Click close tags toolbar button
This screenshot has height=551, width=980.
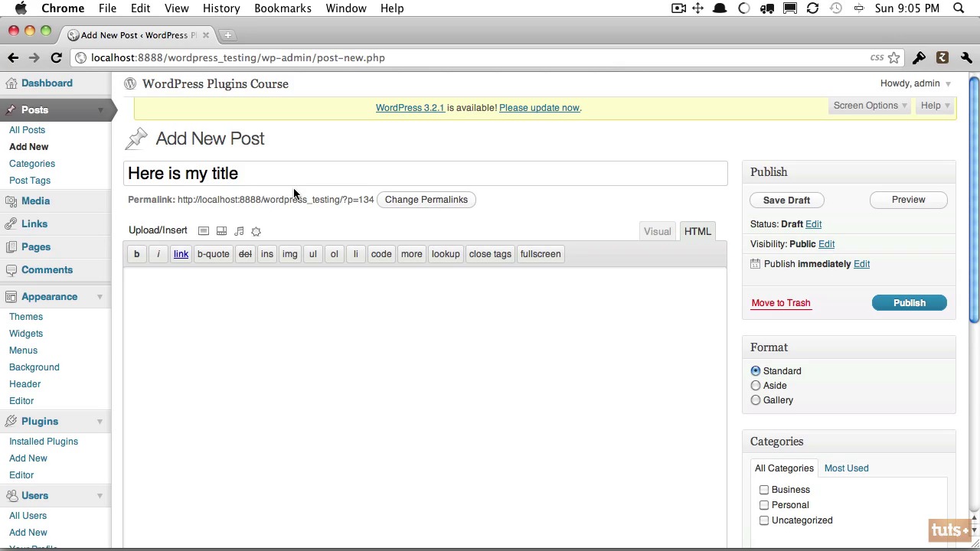click(490, 254)
